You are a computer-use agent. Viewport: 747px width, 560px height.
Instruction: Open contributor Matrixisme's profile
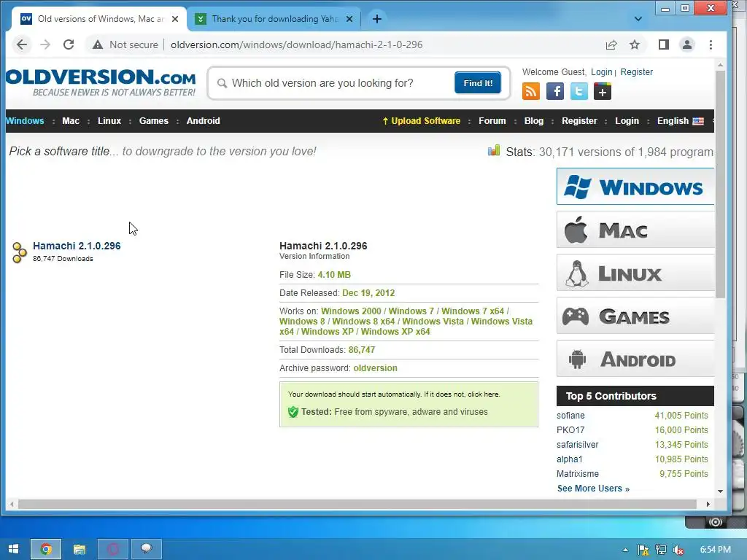click(578, 474)
